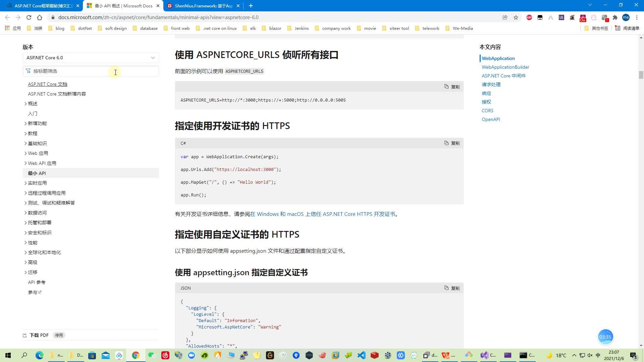The width and height of the screenshot is (644, 362).
Task: Expand the 概述 section in left sidebar
Action: (x=25, y=103)
